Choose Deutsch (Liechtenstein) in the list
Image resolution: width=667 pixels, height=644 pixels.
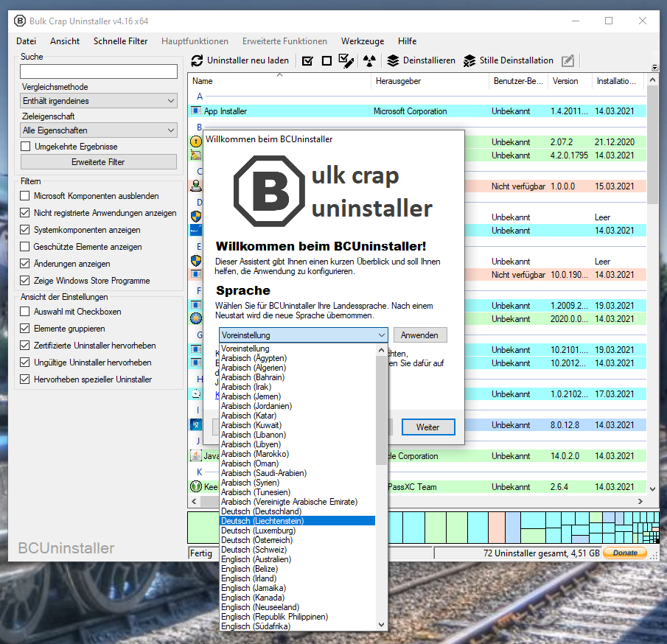click(297, 521)
